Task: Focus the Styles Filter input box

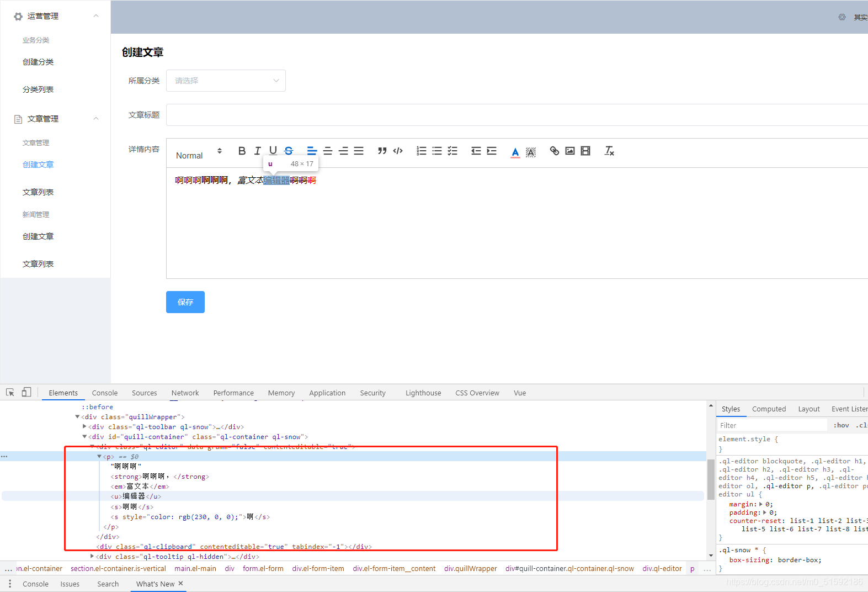Action: click(x=771, y=425)
